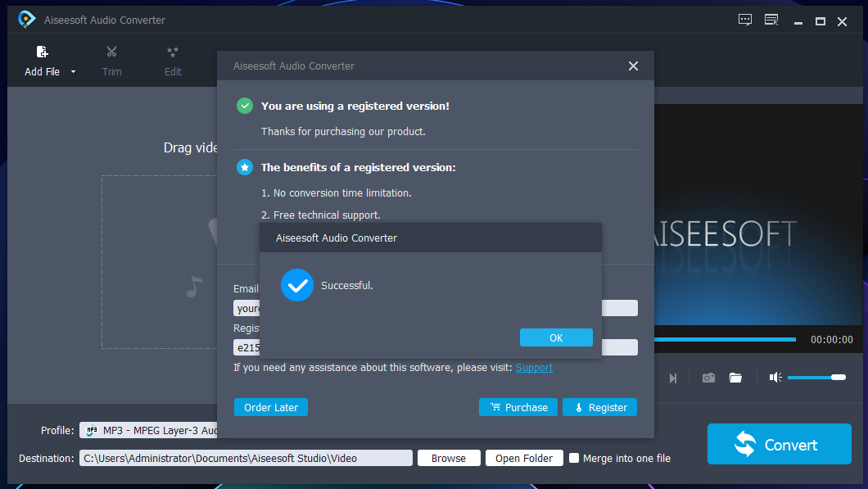Click the Order Later button
This screenshot has width=868, height=489.
[271, 407]
